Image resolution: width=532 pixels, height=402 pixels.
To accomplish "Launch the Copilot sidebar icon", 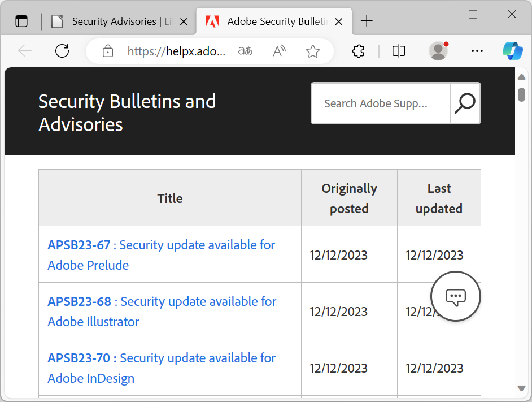I will point(512,51).
